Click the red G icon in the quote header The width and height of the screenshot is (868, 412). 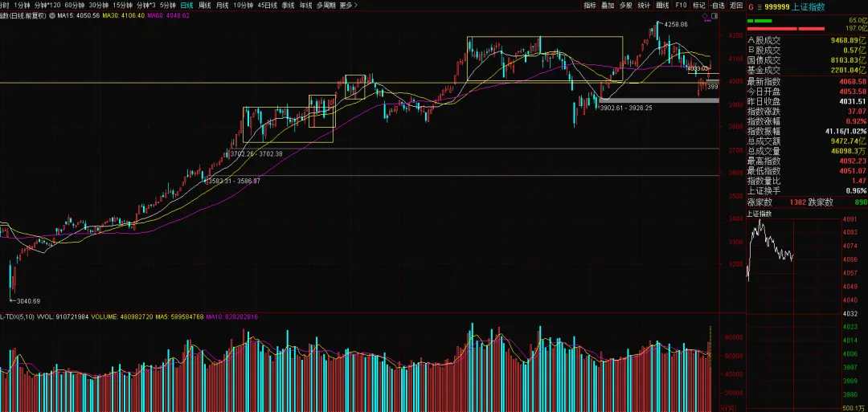[x=751, y=7]
